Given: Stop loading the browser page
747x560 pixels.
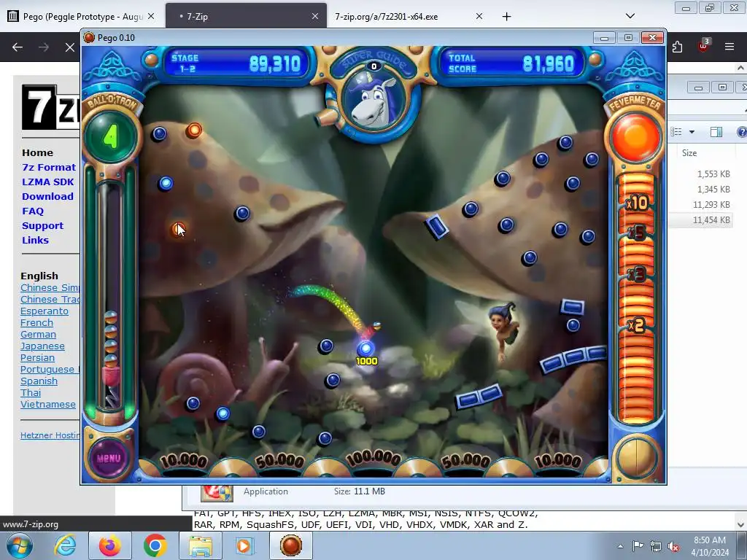Looking at the screenshot, I should [69, 47].
